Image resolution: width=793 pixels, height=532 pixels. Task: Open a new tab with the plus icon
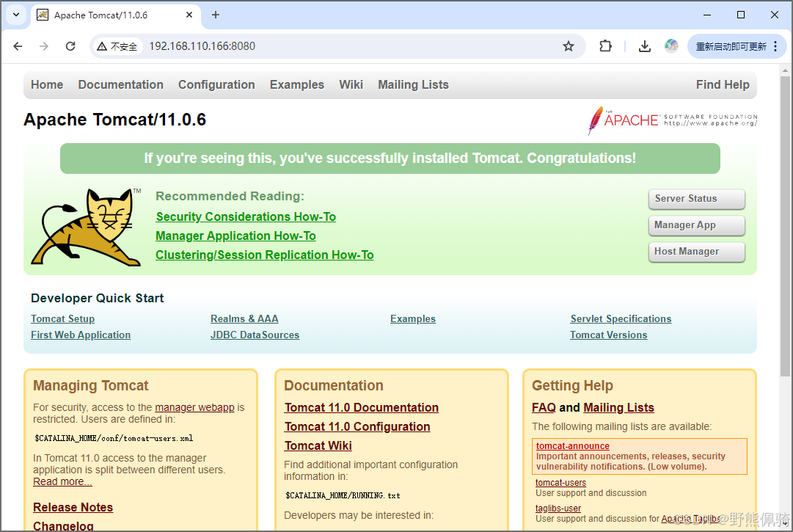pos(216,15)
